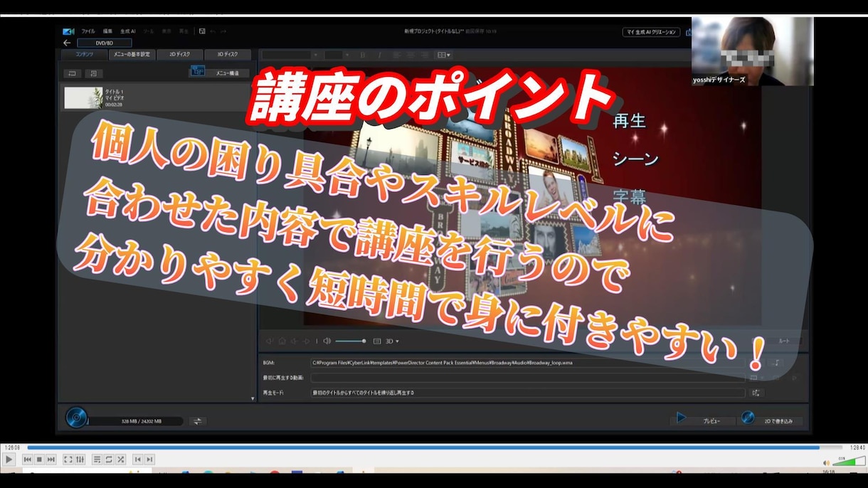Click the save project icon in top toolbar
The image size is (868, 488).
[202, 31]
